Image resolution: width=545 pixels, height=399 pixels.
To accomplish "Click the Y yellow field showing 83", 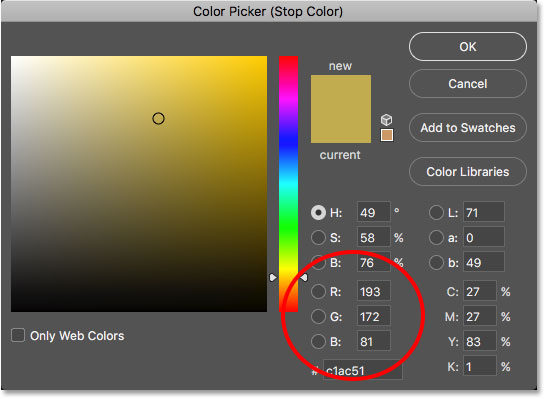I will (479, 341).
